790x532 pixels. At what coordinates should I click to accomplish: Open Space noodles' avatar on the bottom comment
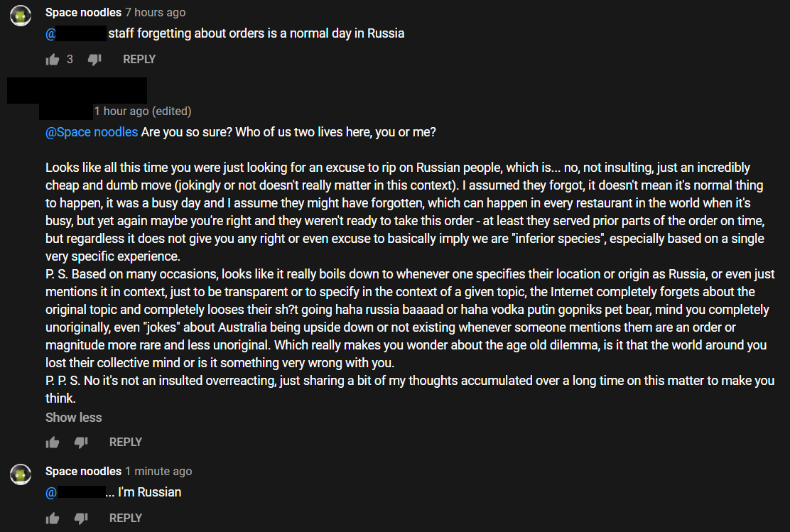[x=21, y=474]
